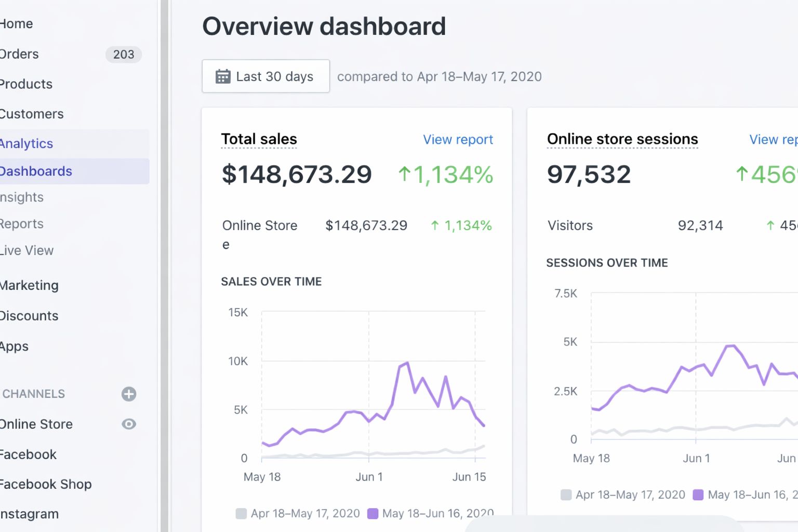Click the May 18–Jun 16 purple legend swatch
Viewport: 798px width, 532px height.
coord(373,513)
